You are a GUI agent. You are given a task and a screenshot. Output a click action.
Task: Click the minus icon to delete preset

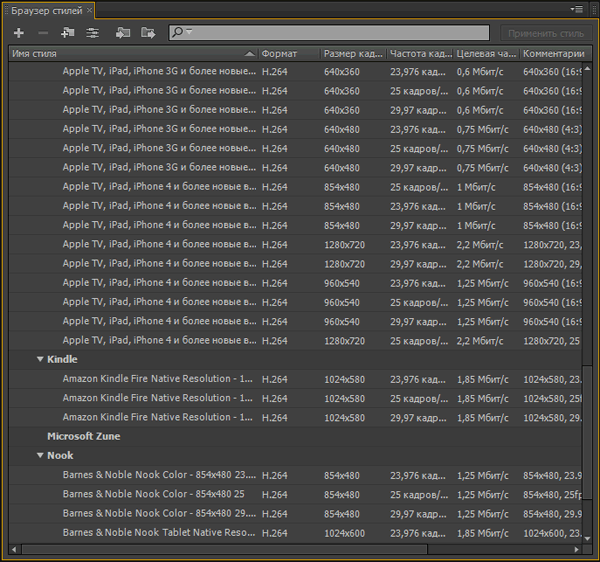43,33
